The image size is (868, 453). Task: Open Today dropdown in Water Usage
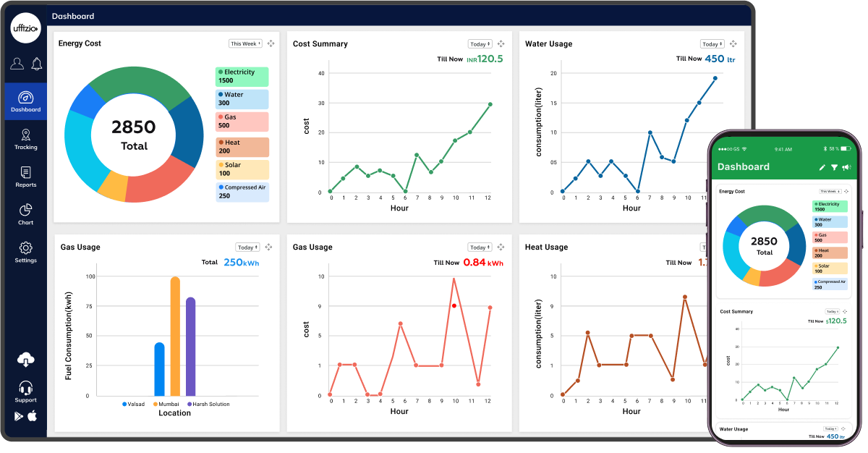tap(712, 44)
